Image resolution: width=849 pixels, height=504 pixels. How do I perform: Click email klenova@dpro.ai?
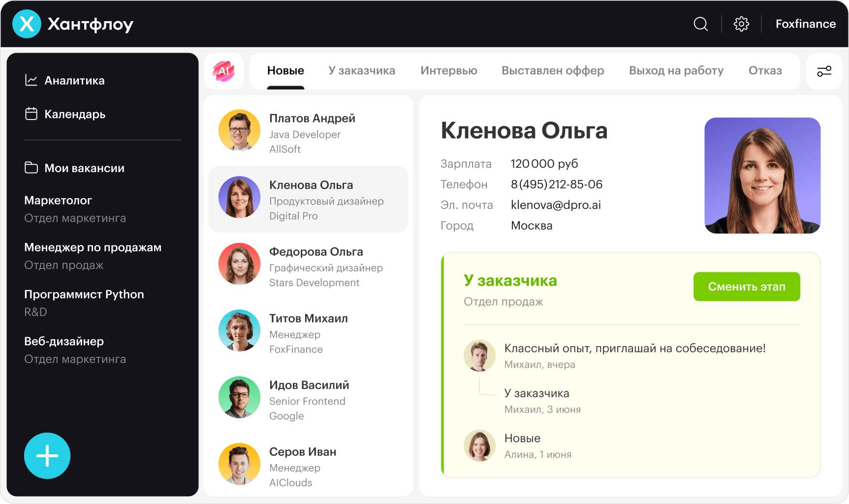[556, 205]
